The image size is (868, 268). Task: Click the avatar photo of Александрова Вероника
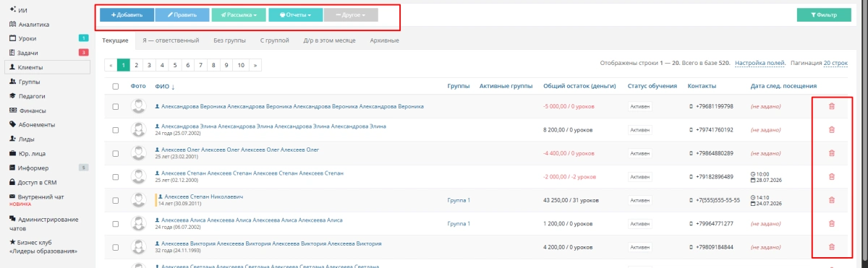pyautogui.click(x=139, y=106)
